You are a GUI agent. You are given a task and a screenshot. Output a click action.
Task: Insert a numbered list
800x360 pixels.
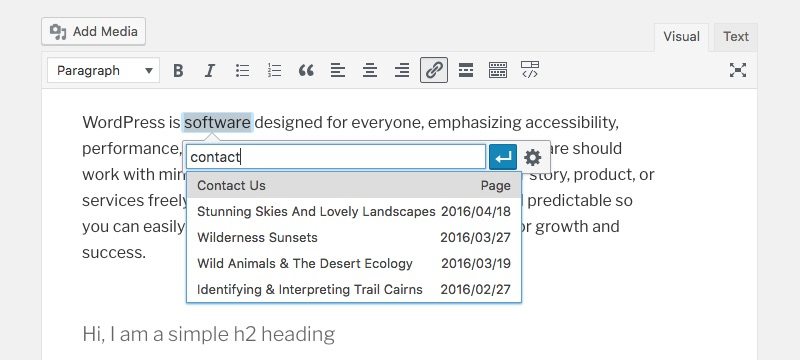pos(274,70)
